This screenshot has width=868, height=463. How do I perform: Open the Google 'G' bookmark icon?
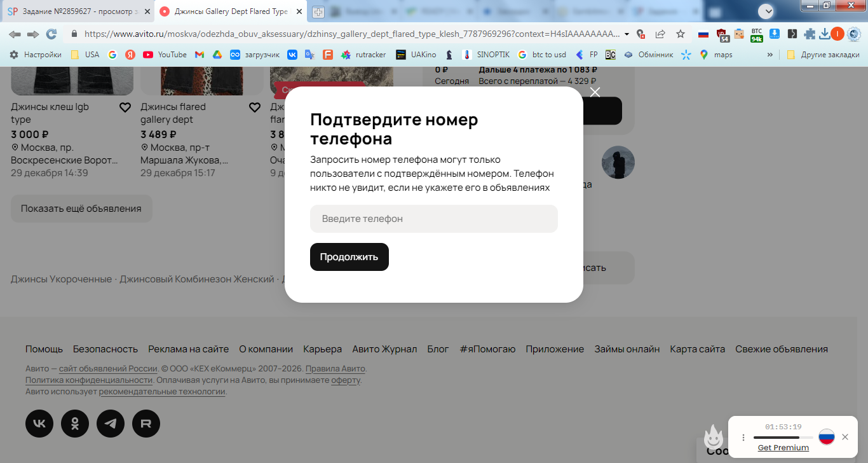tap(112, 55)
